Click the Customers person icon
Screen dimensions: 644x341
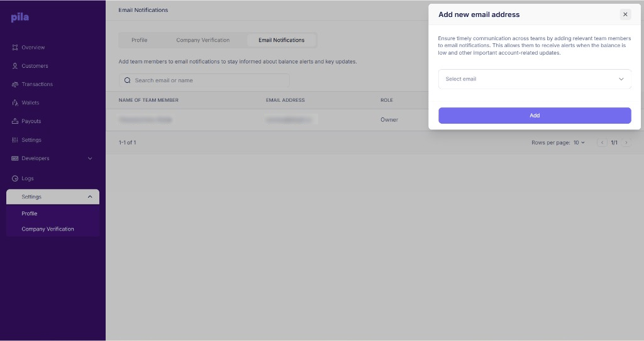[x=15, y=66]
